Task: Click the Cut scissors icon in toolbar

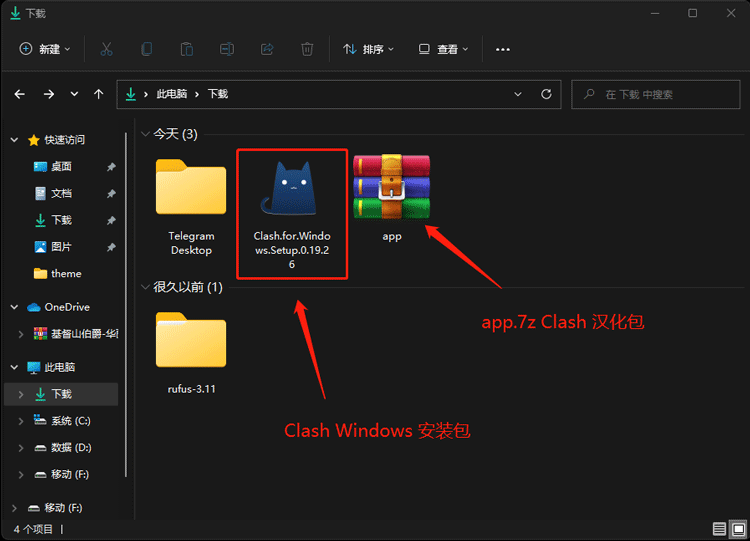Action: click(x=107, y=49)
